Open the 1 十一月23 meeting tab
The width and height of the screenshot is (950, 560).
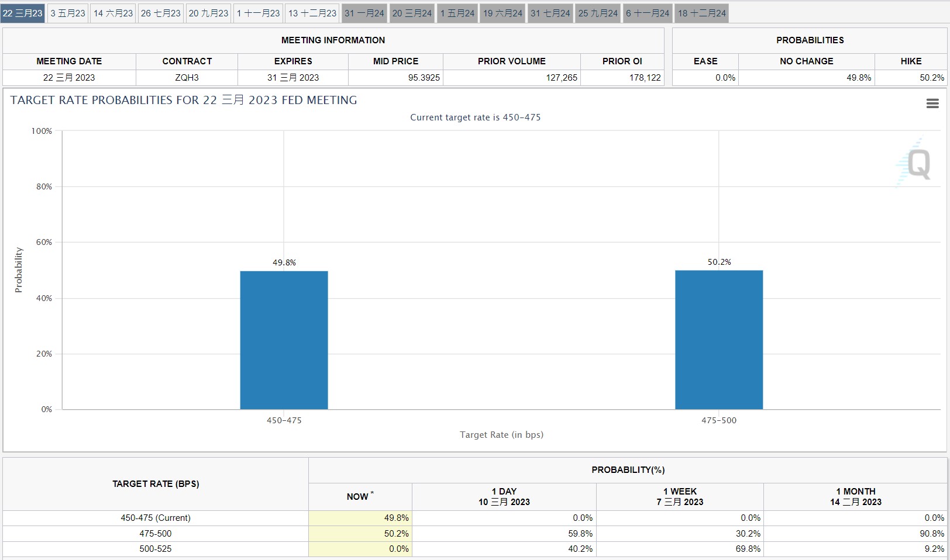(x=258, y=13)
